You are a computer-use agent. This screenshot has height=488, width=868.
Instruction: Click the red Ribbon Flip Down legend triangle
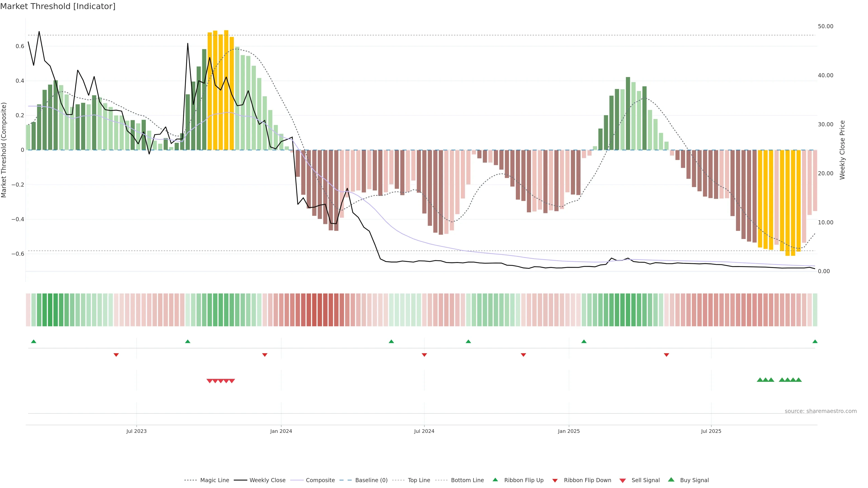[x=555, y=481]
